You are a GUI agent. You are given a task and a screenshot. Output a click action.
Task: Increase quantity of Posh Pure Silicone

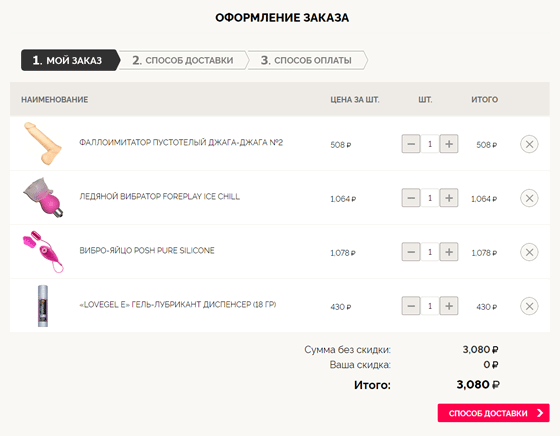(449, 252)
